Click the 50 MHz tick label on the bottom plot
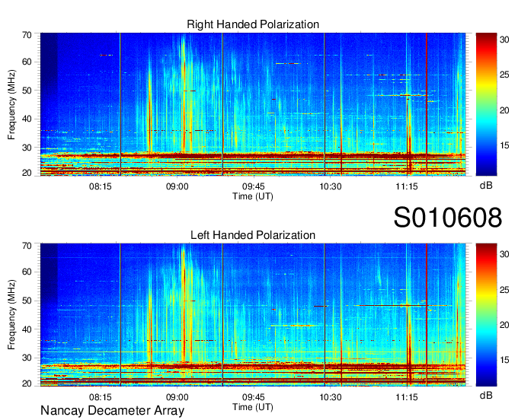The width and height of the screenshot is (518, 420). click(x=27, y=301)
